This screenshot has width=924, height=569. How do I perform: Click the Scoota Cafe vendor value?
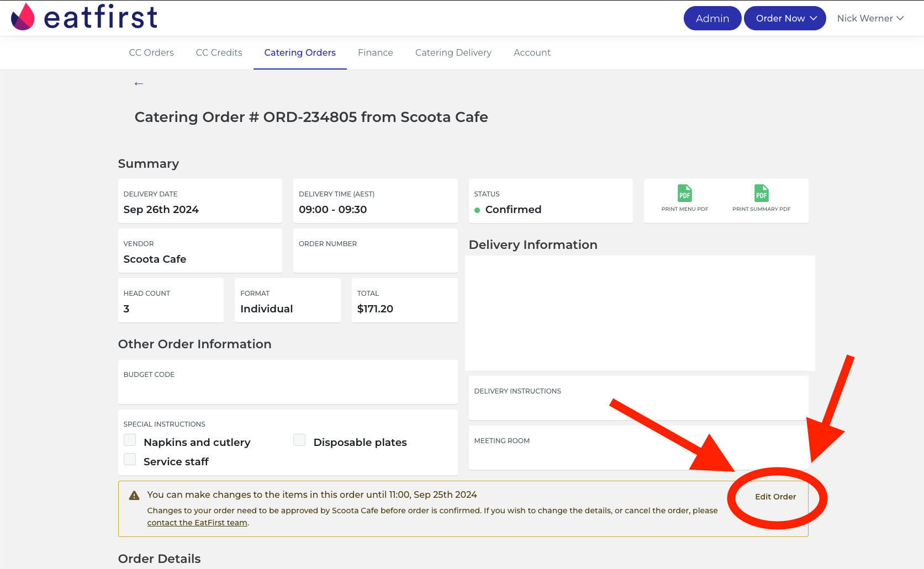[155, 259]
